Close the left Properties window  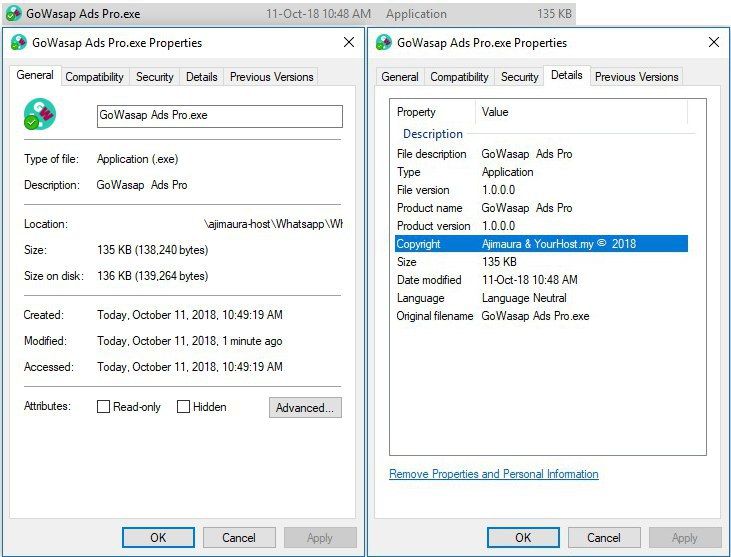349,42
